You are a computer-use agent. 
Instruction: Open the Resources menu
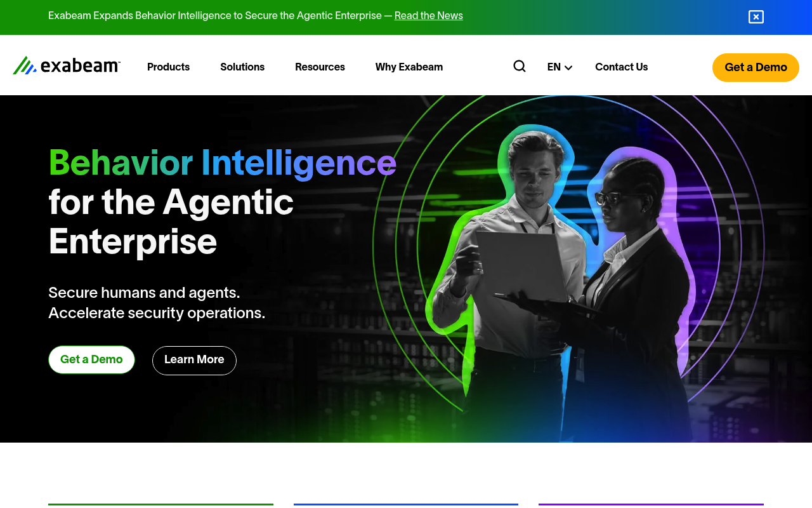(320, 67)
